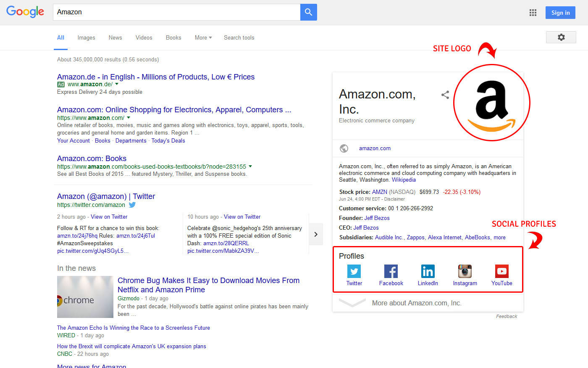Expand the More search category dropdown
The image size is (588, 368).
click(203, 37)
